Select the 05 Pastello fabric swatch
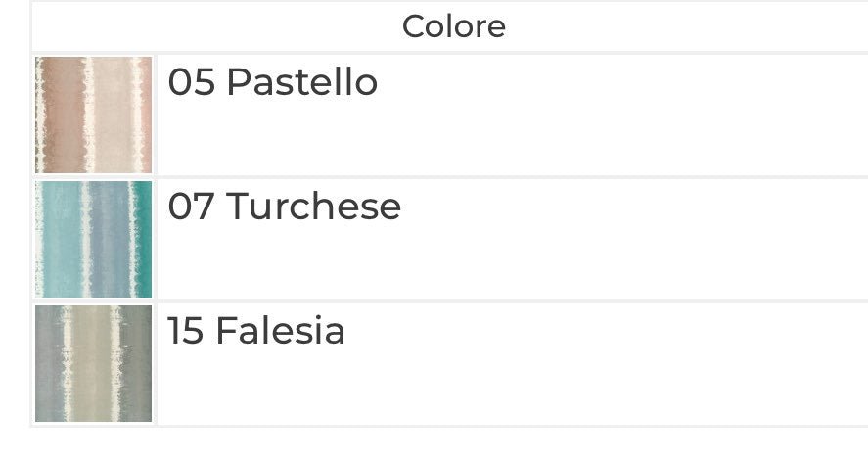This screenshot has height=460, width=868. coord(94,115)
